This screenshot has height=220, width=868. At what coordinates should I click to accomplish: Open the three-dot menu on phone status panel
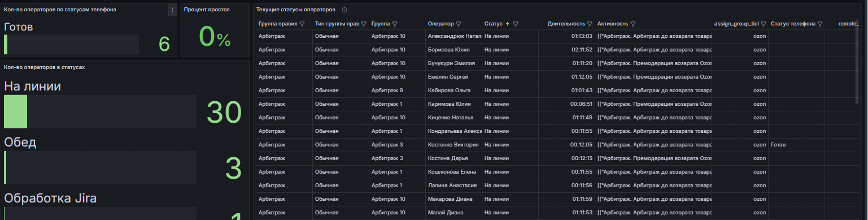[172, 10]
